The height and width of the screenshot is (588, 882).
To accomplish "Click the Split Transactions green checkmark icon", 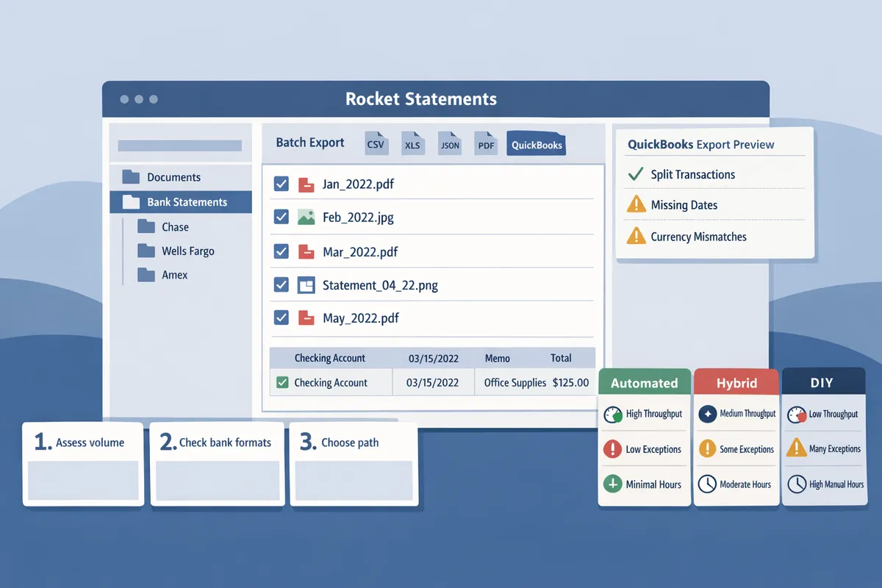I will coord(636,174).
